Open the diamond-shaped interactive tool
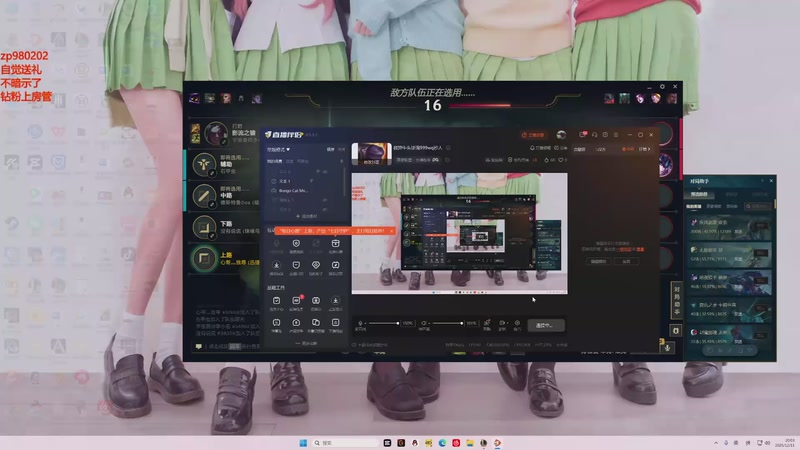This screenshot has height=450, width=800. pos(316,267)
